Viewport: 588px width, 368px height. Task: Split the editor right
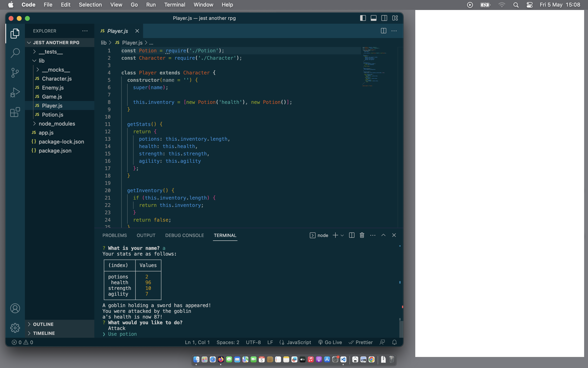click(383, 31)
